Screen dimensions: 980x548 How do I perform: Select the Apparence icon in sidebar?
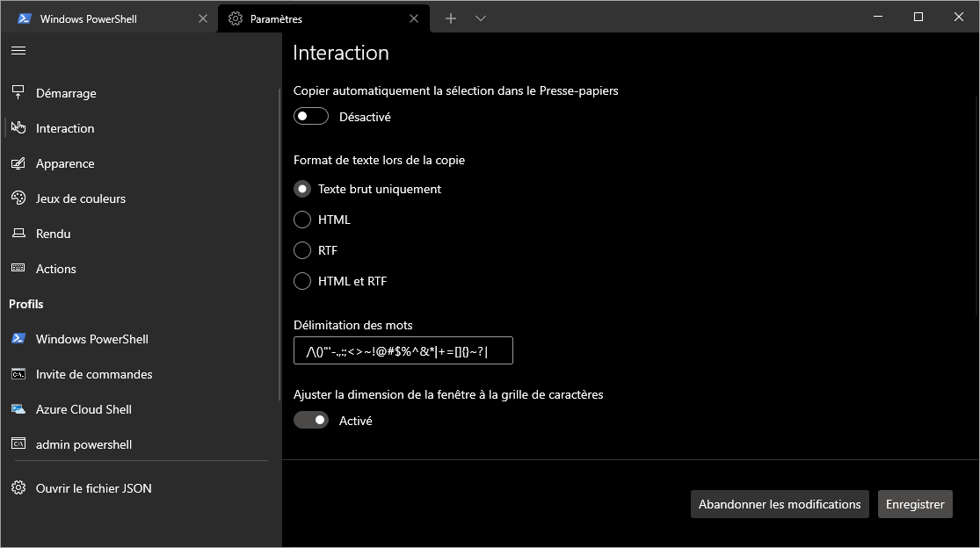pyautogui.click(x=18, y=163)
